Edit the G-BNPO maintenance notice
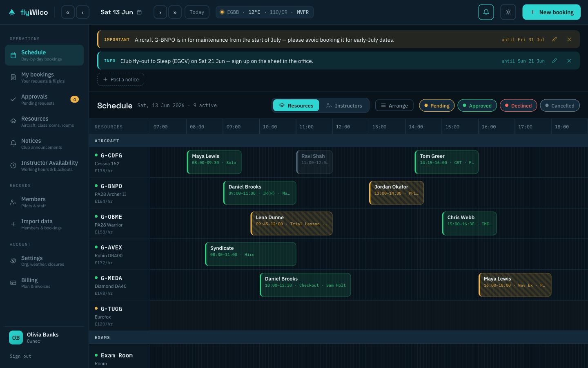This screenshot has height=368, width=588. click(x=555, y=40)
